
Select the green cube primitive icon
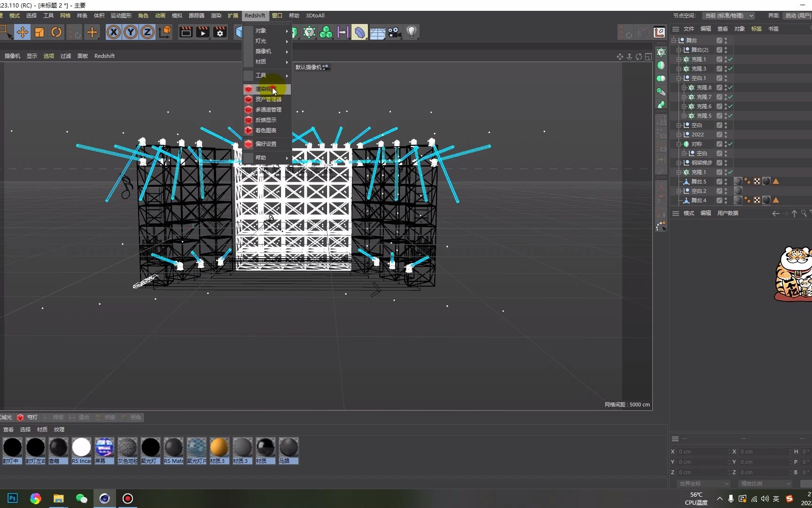point(326,32)
